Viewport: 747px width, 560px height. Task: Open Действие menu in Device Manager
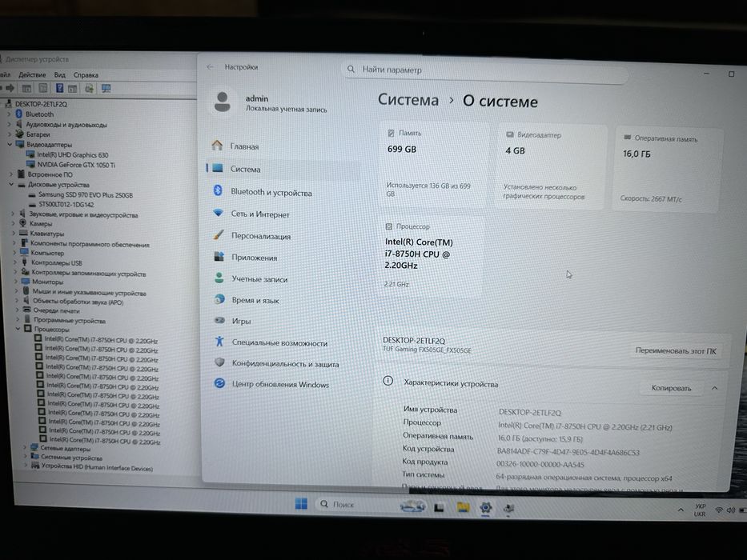point(32,74)
